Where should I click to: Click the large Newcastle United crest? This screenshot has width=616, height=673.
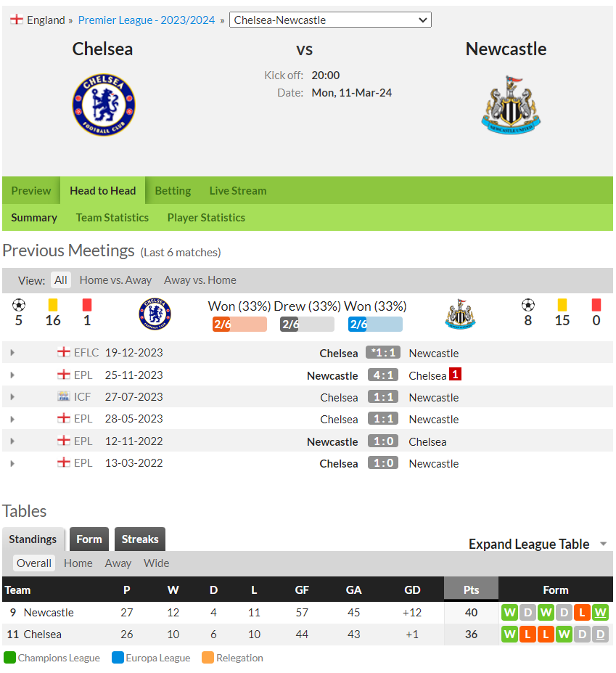pos(511,105)
